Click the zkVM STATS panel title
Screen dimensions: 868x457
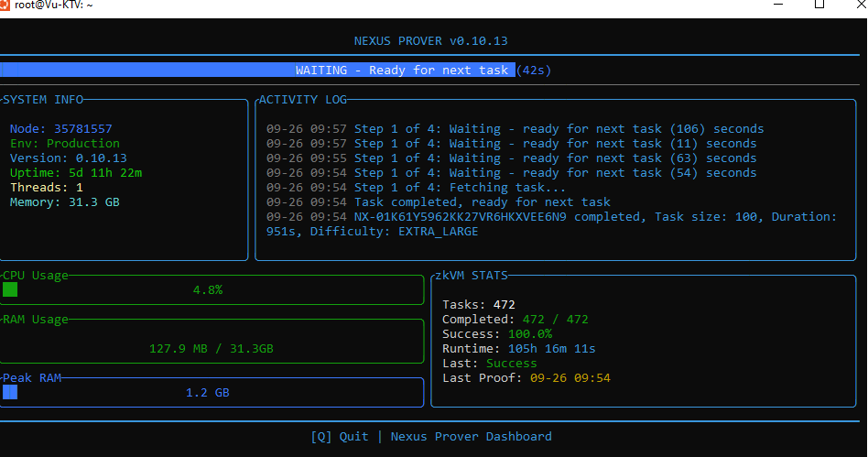(472, 276)
